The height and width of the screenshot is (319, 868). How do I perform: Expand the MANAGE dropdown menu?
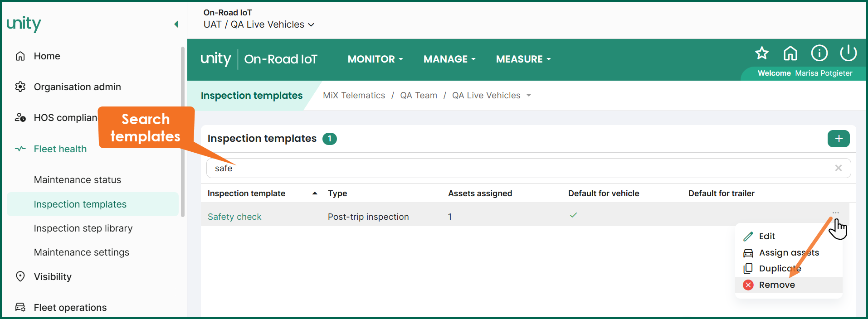click(x=449, y=59)
